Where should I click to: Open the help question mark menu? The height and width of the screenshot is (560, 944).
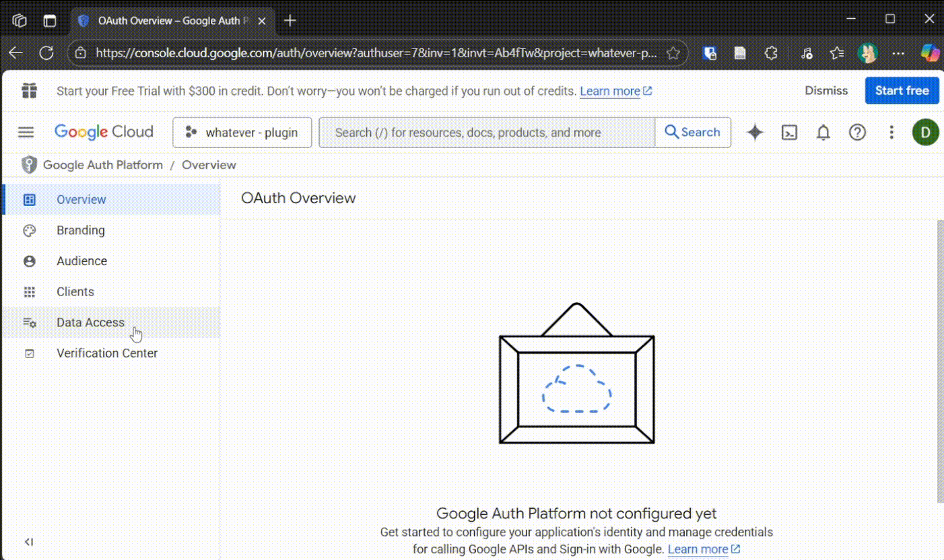point(857,133)
